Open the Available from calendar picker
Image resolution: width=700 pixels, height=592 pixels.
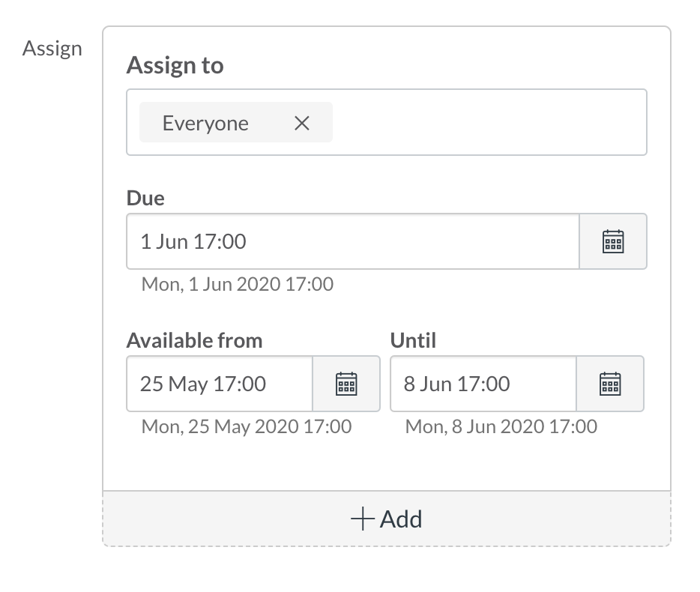[x=346, y=384]
